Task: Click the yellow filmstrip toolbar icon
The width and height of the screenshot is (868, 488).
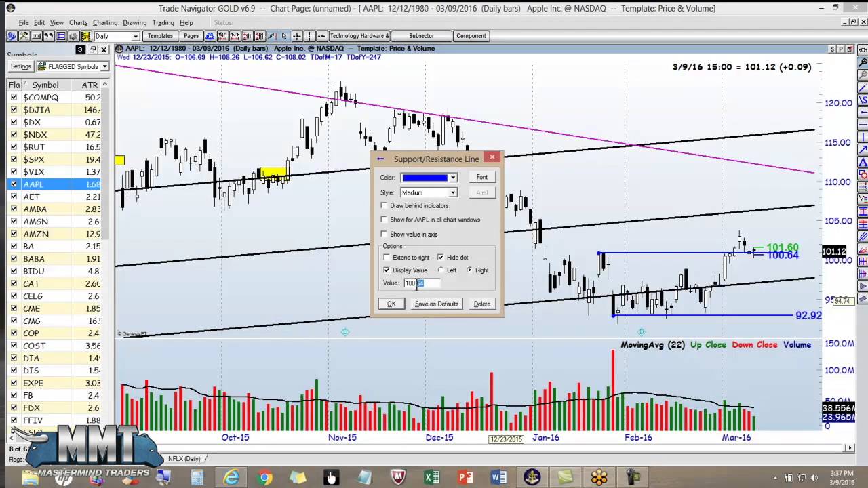Action: pos(85,35)
